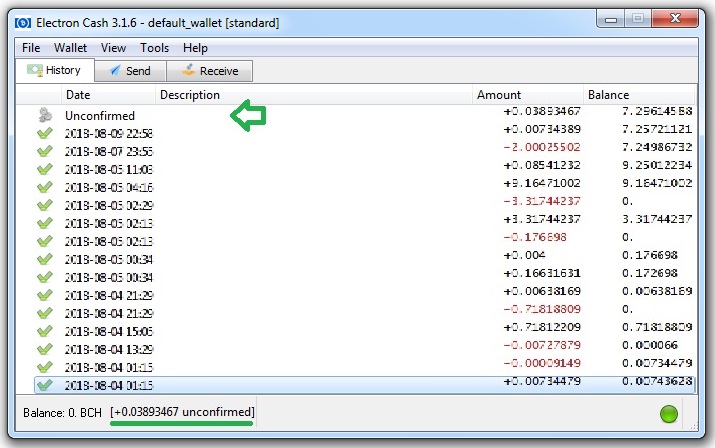Click the 0.000066 balance value
Viewport: 715px width, 448px height.
click(650, 345)
